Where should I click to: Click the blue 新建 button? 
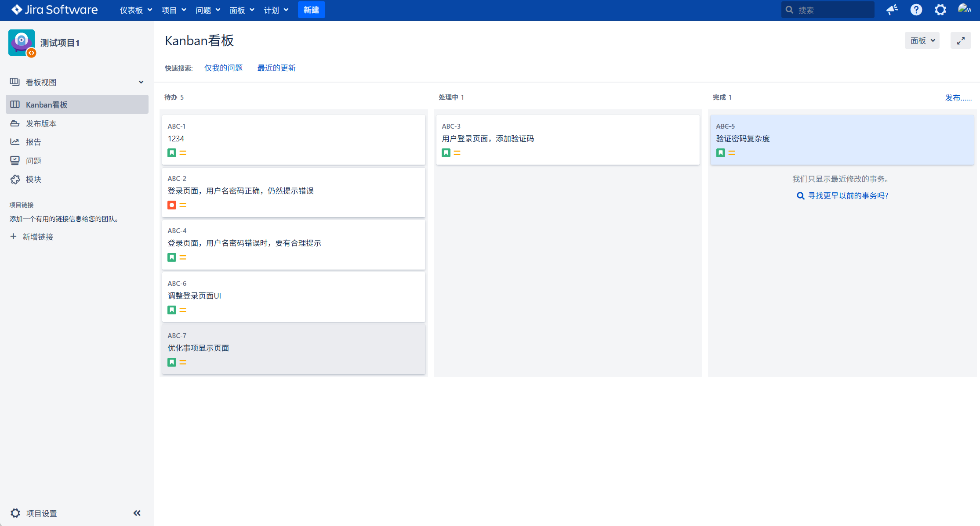tap(311, 10)
